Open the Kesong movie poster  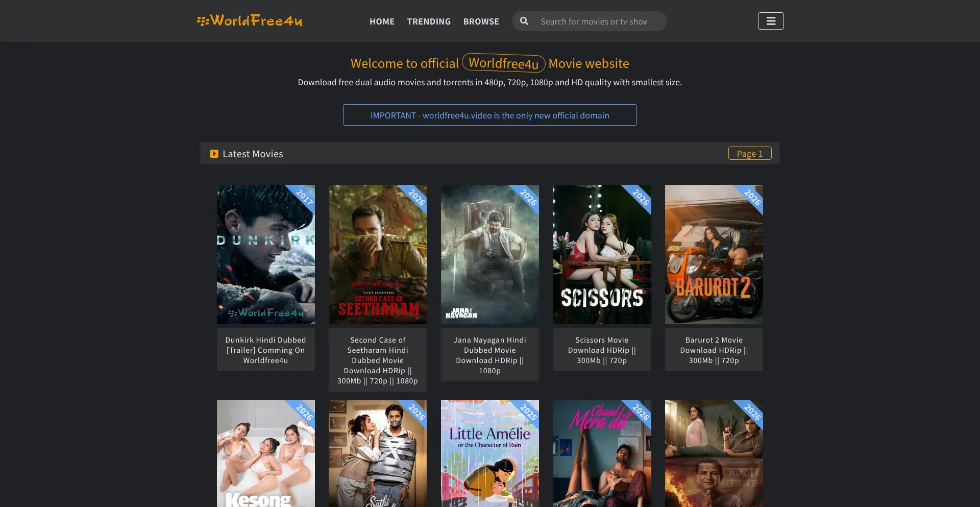pos(266,453)
